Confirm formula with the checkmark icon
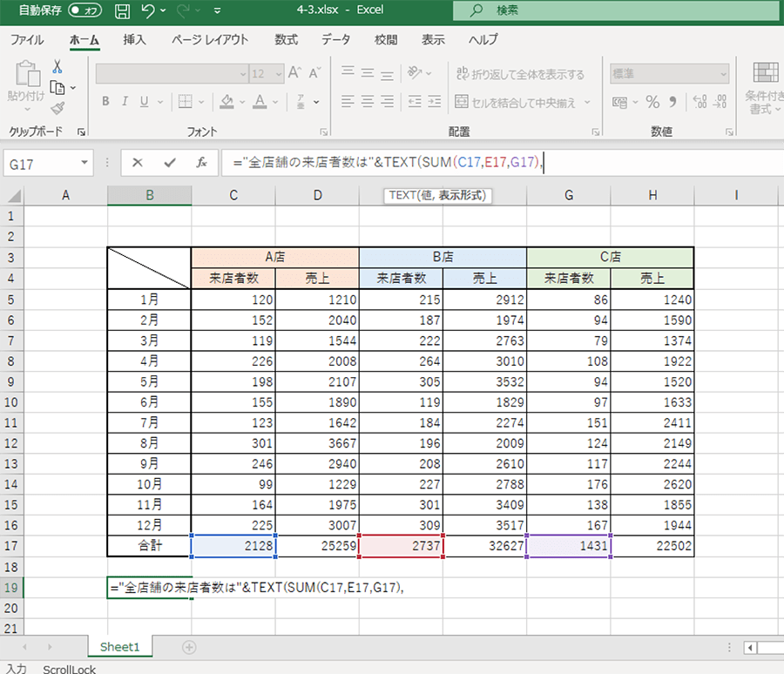The image size is (784, 674). pyautogui.click(x=169, y=163)
